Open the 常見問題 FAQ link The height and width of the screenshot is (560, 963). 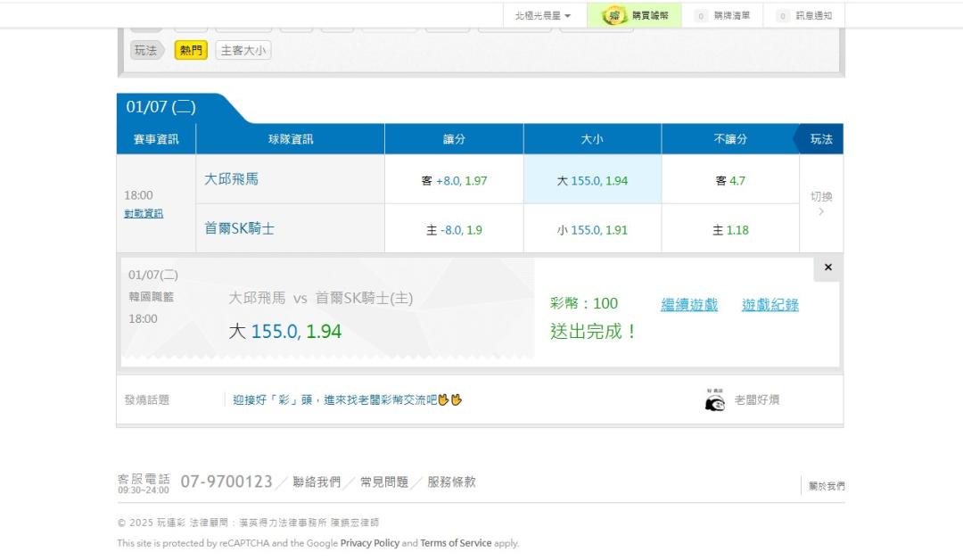coord(384,482)
